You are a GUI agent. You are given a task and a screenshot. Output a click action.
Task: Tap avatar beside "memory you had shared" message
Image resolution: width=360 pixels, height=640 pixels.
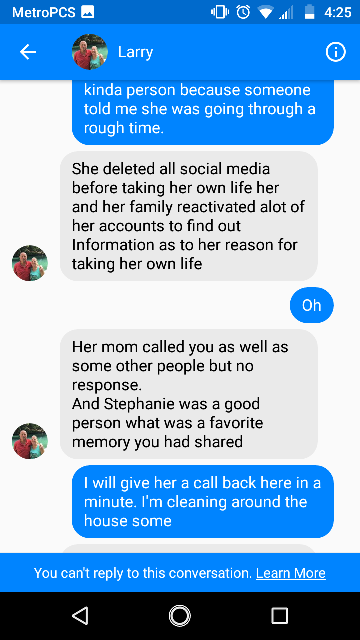[30, 441]
